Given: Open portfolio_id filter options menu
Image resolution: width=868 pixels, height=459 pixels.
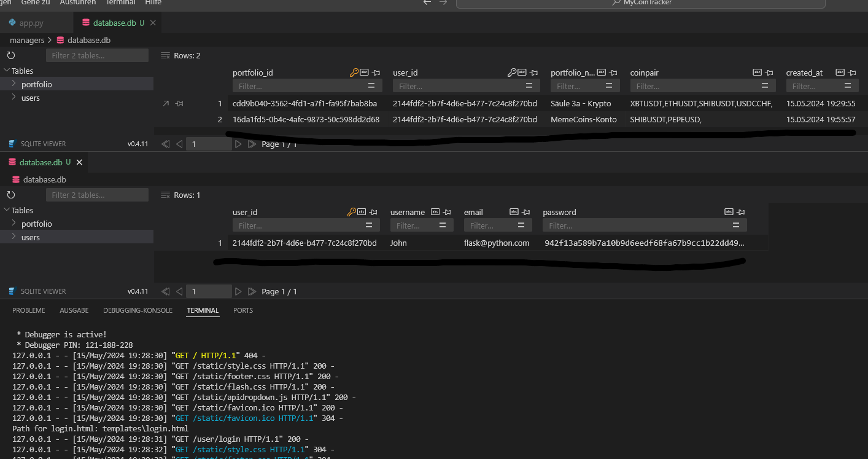Looking at the screenshot, I should [x=371, y=86].
